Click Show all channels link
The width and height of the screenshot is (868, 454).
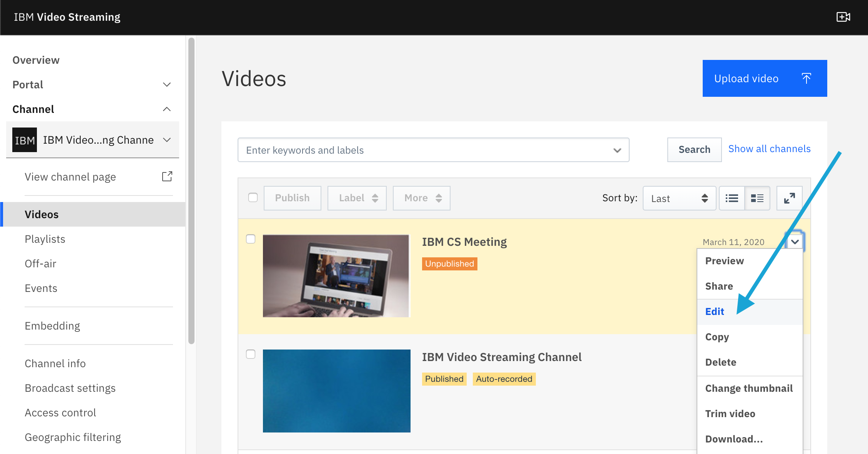(769, 149)
